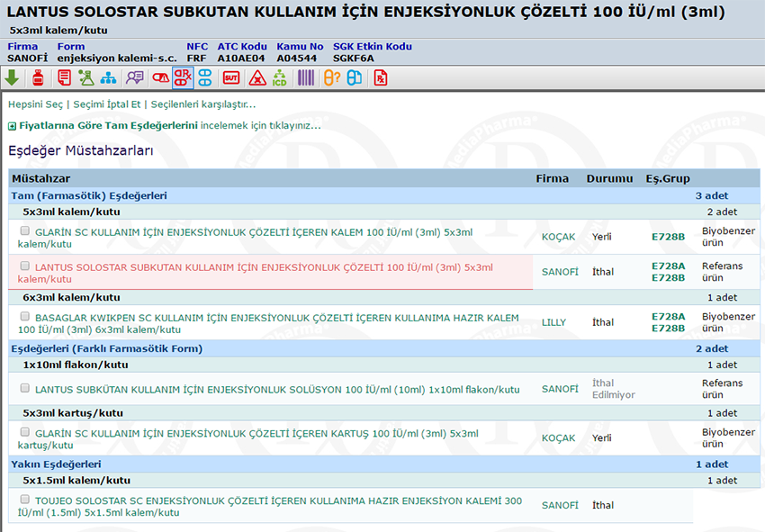Click the blue hierarchy tree icon
Screen dimensions: 765x532
pos(109,77)
